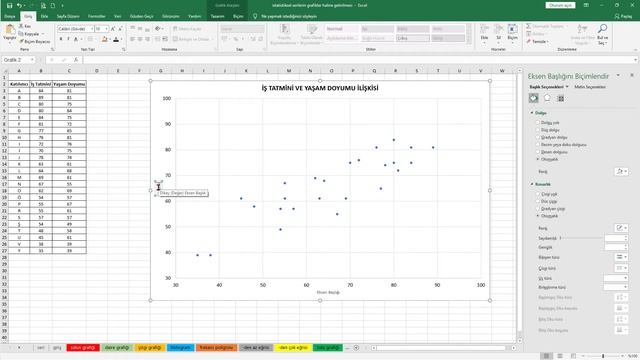
Task: Apply the font color
Action: click(116, 39)
